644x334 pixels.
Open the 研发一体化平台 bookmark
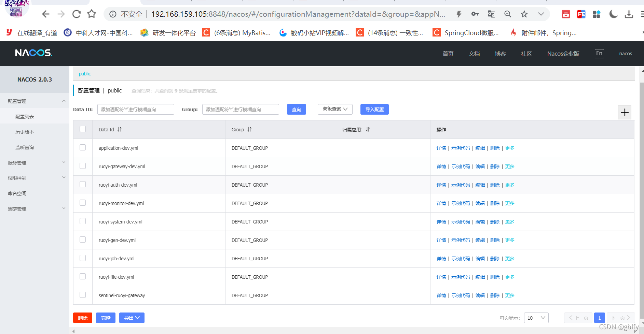(x=168, y=33)
